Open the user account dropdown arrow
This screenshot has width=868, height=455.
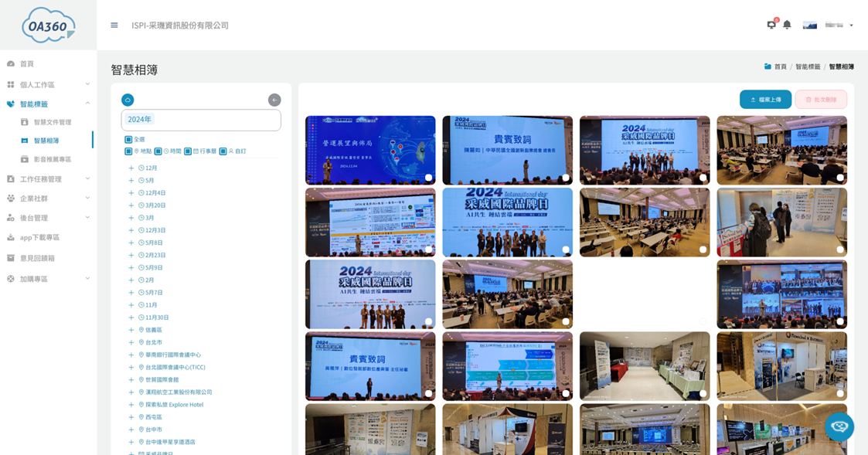tap(851, 25)
